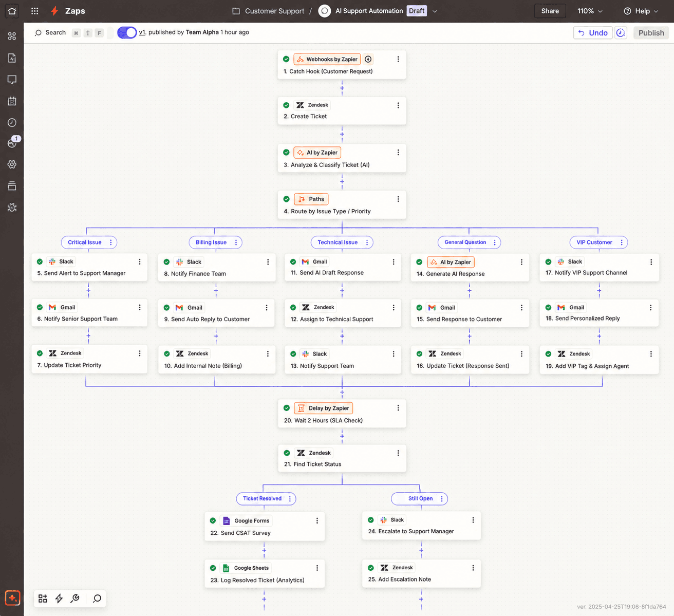Click the add-blocks grid icon in bottom toolbar
The image size is (674, 616).
click(43, 599)
